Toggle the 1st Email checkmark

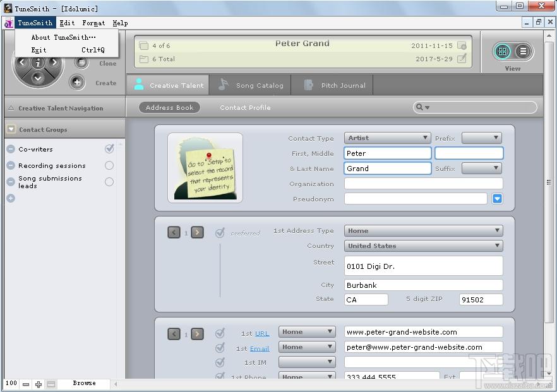tap(220, 348)
